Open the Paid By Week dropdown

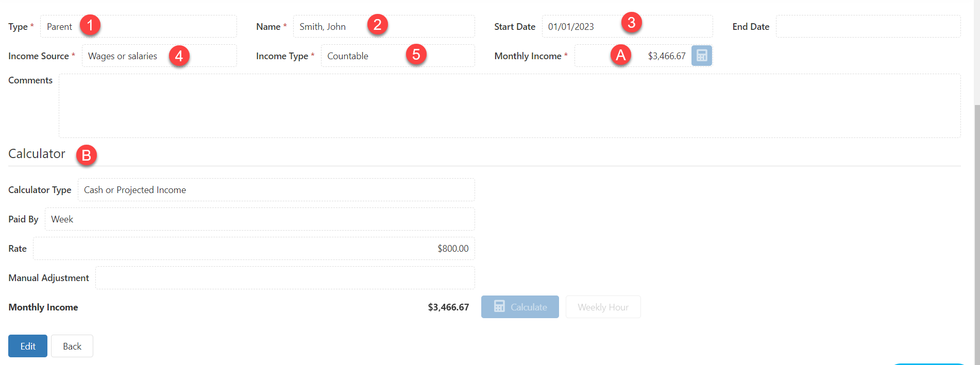pos(260,219)
